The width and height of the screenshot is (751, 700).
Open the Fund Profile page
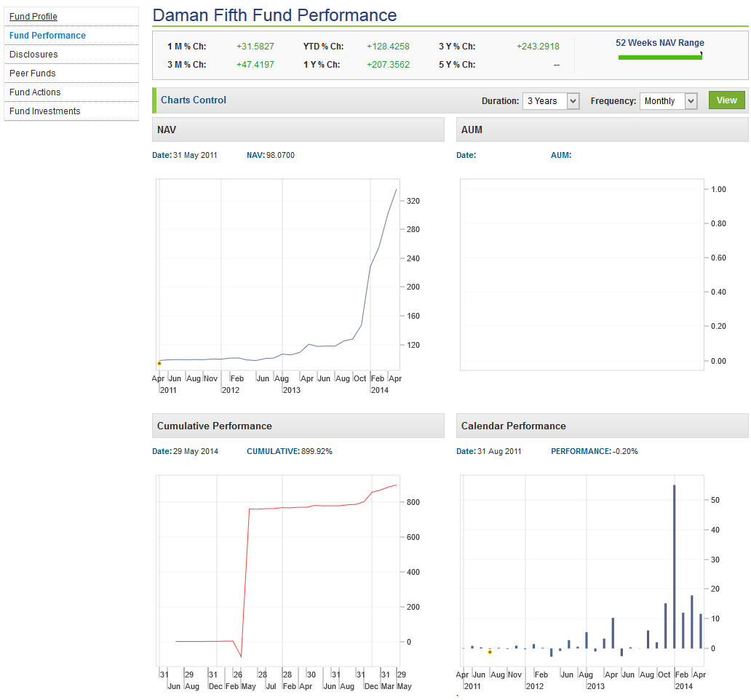click(x=33, y=17)
